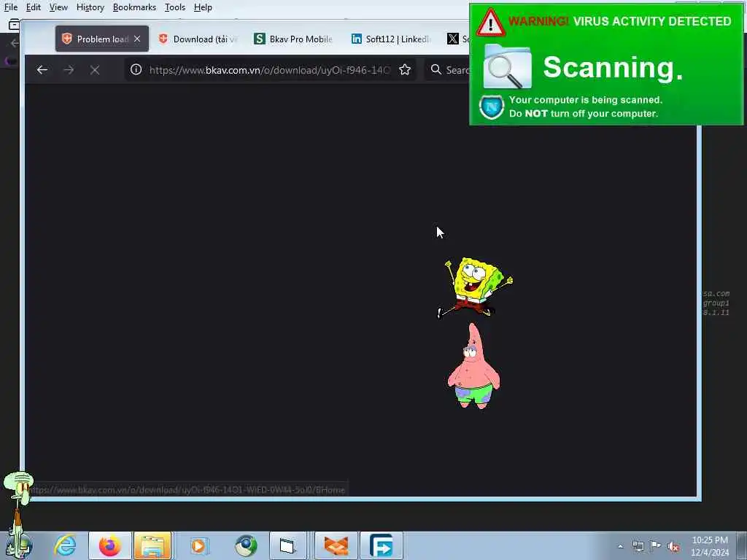Open the History menu
Viewport: 747px width, 560px height.
pyautogui.click(x=90, y=7)
